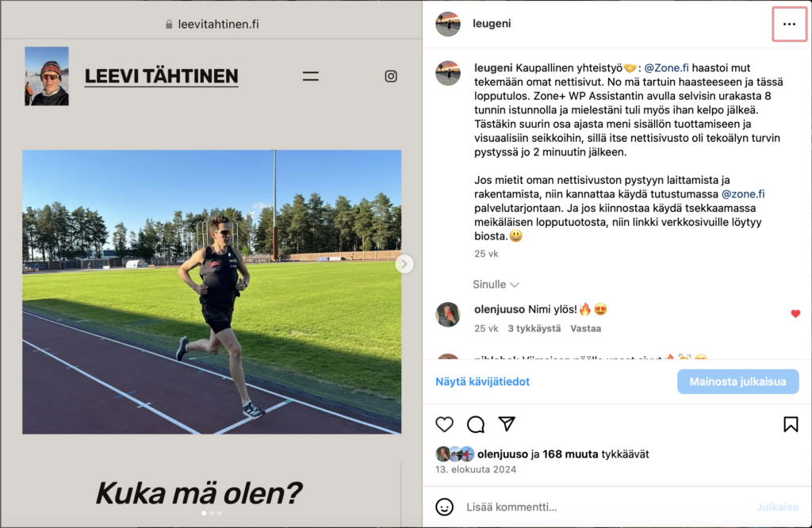The width and height of the screenshot is (812, 528).
Task: Share post via paper plane icon
Action: tap(507, 424)
